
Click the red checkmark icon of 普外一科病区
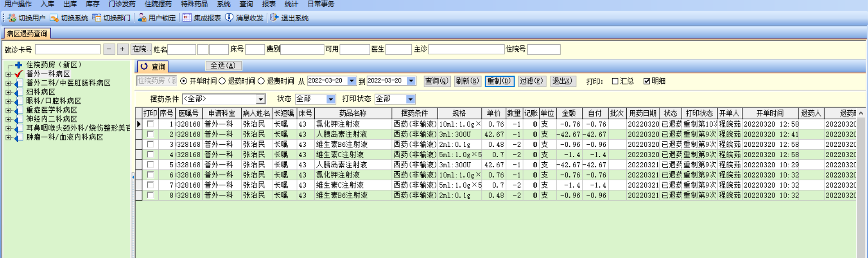pos(19,74)
